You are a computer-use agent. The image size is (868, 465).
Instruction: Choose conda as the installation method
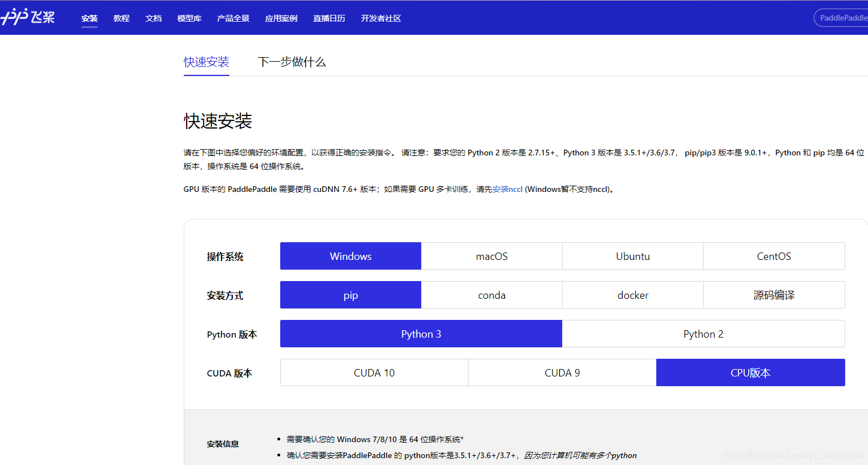point(491,295)
